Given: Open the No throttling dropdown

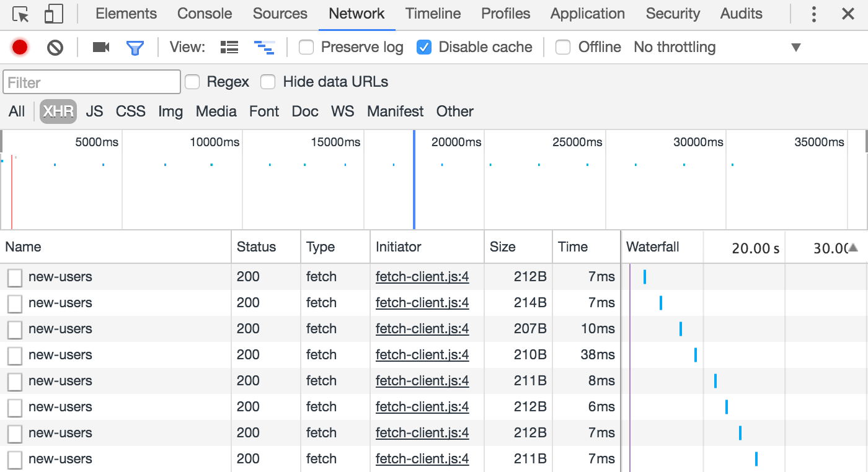Looking at the screenshot, I should point(717,47).
